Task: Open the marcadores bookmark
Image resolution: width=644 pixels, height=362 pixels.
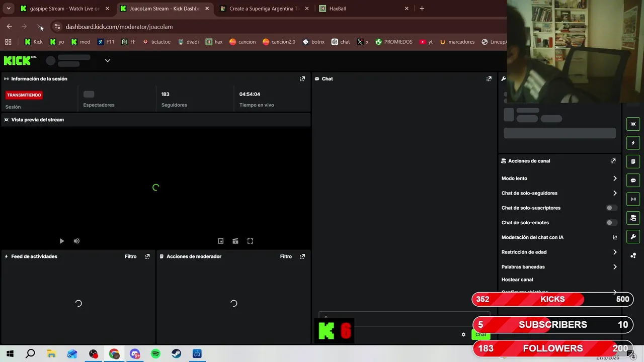Action: (457, 42)
